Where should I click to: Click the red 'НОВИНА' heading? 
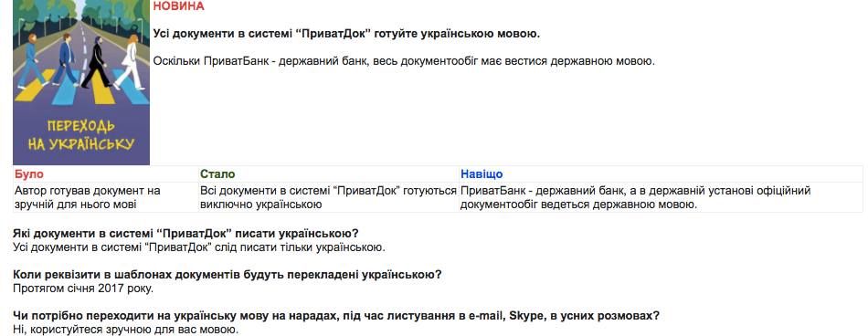pyautogui.click(x=179, y=6)
